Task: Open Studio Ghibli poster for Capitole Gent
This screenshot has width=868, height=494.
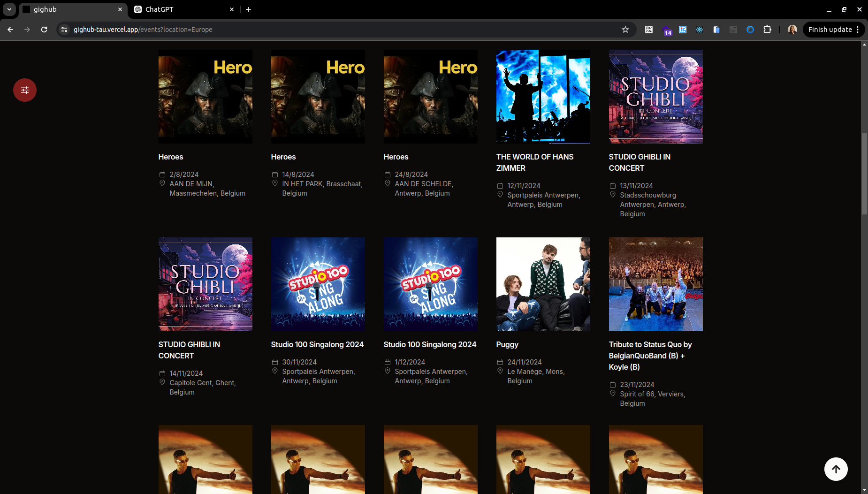Action: (206, 284)
